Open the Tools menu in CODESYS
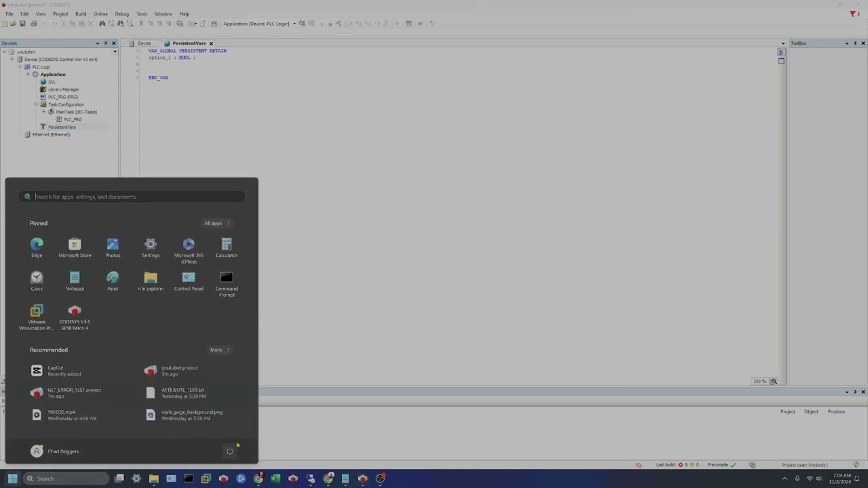Viewport: 868px width, 488px height. pyautogui.click(x=142, y=14)
